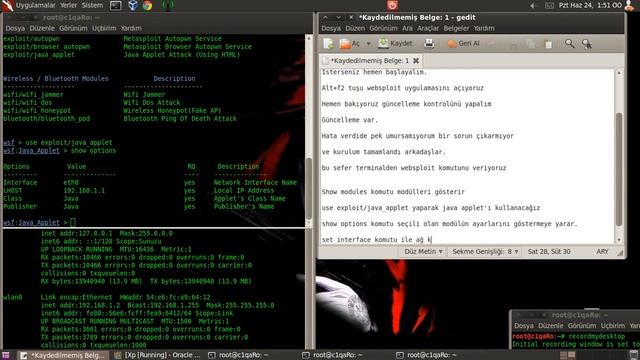Open Yardım menu in the top-left terminal
Image resolution: width=640 pixels, height=360 pixels.
coord(131,28)
